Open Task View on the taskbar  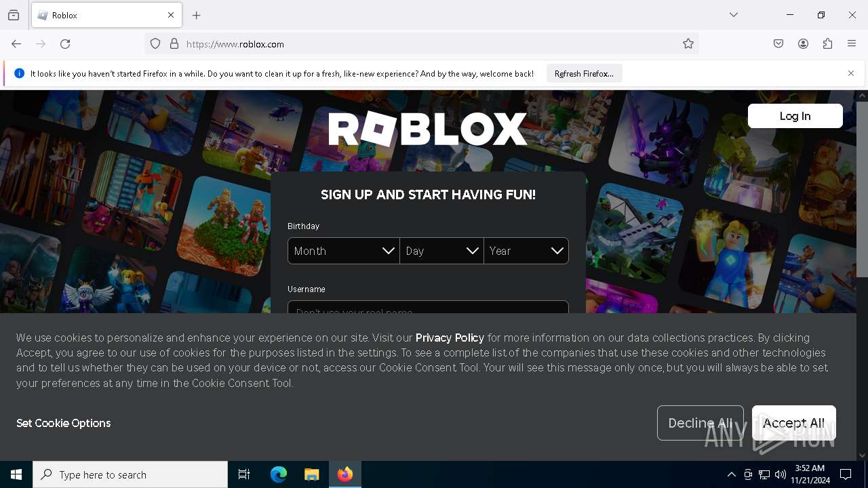(244, 474)
